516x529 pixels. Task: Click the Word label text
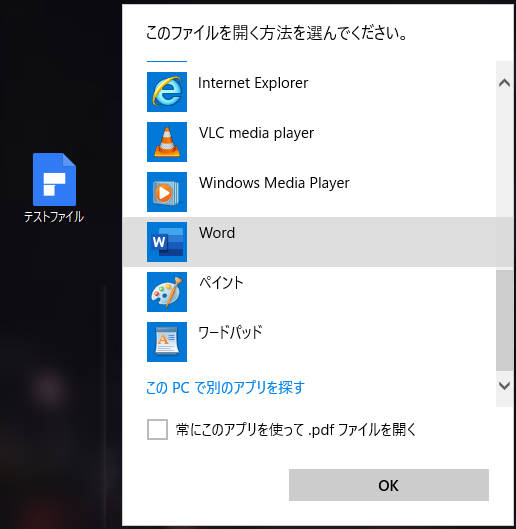[x=217, y=233]
